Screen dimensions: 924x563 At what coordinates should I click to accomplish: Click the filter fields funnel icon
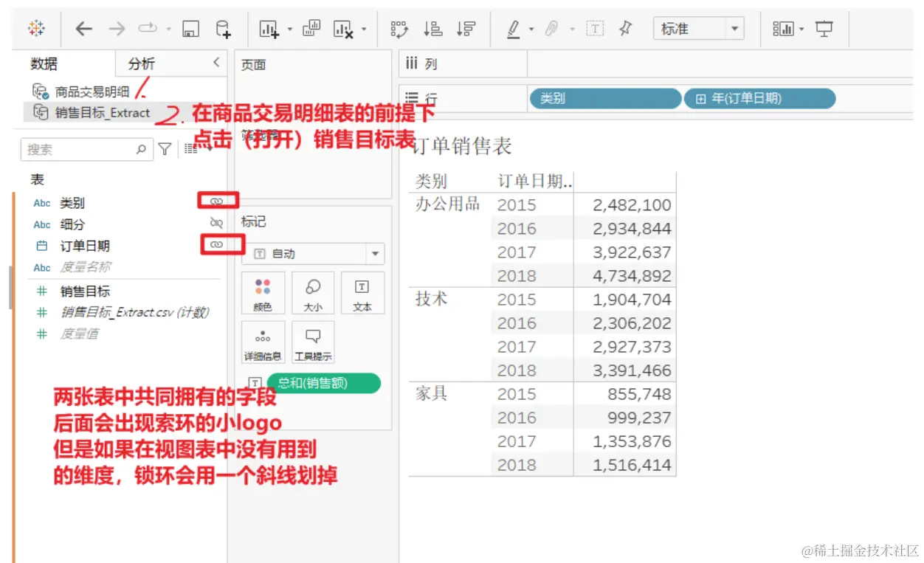pos(165,149)
